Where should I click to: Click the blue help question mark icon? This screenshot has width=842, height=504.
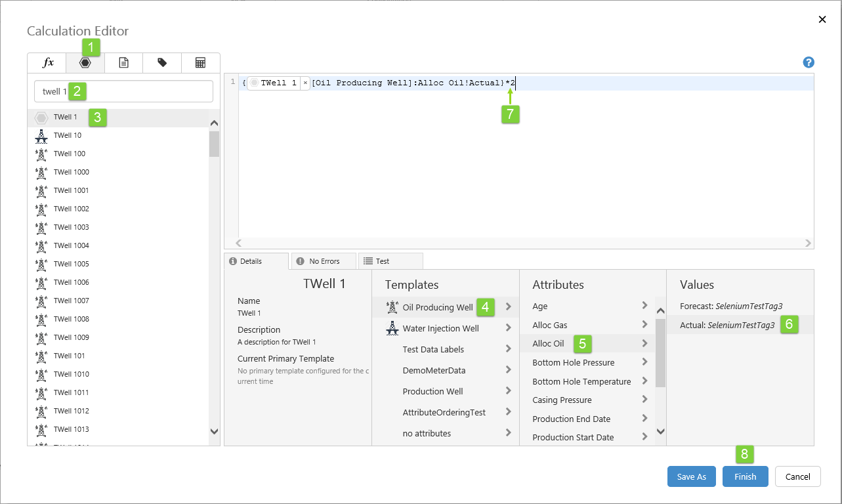pos(809,62)
